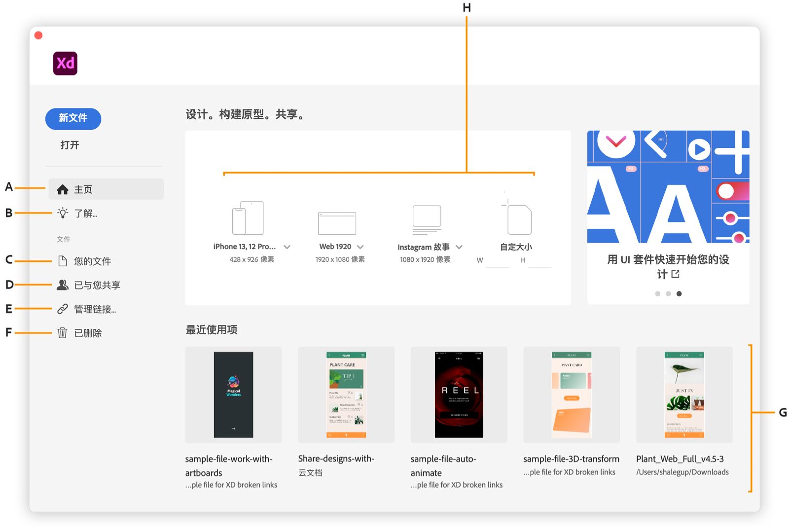Viewport: 789px width, 532px height.
Task: Open the Plant_Web_Full thumbnail
Action: pos(684,395)
